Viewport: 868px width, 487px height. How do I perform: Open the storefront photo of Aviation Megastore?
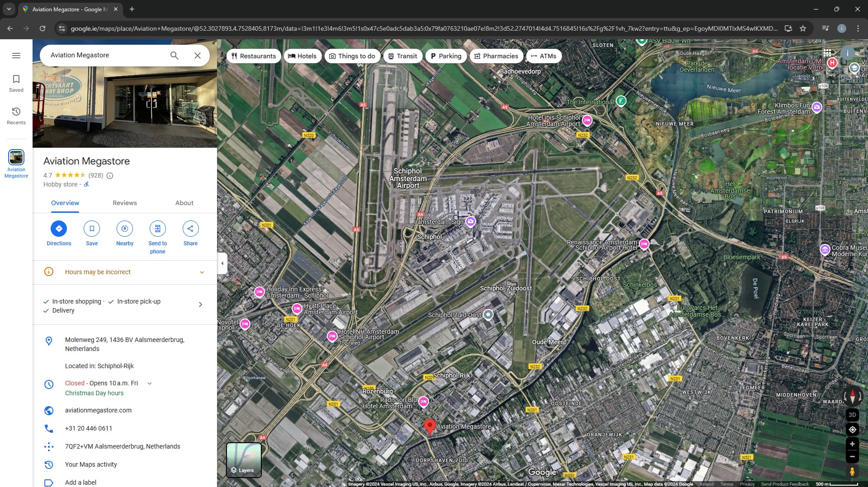(x=125, y=108)
